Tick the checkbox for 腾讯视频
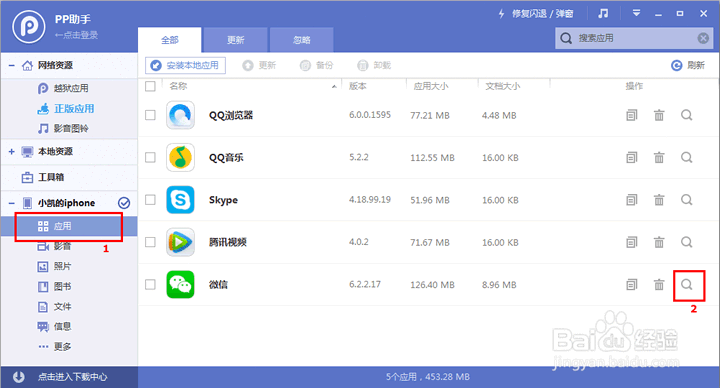Screen dimensions: 720x388 click(x=150, y=242)
